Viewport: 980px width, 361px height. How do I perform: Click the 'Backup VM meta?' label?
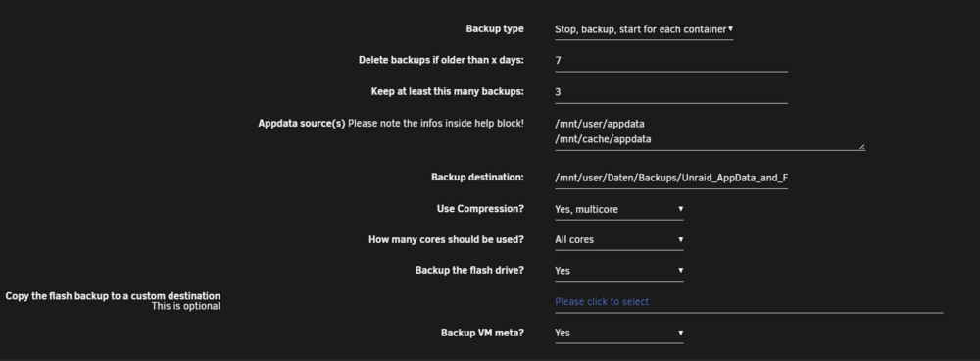coord(482,333)
